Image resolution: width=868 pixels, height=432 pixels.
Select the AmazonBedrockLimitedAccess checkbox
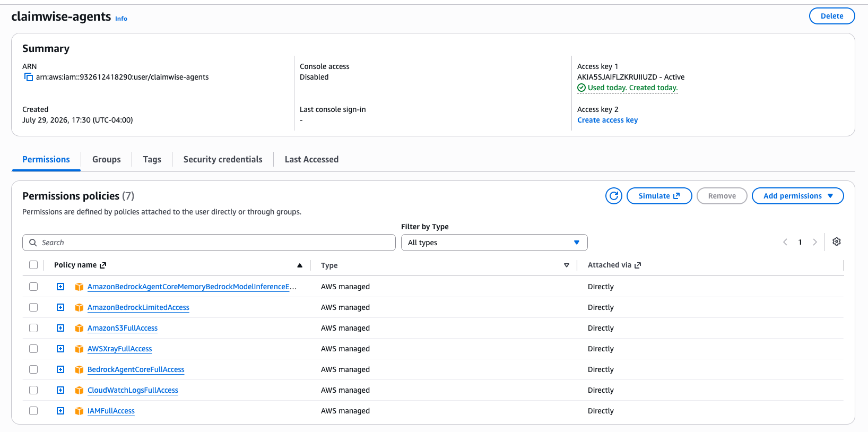click(33, 307)
